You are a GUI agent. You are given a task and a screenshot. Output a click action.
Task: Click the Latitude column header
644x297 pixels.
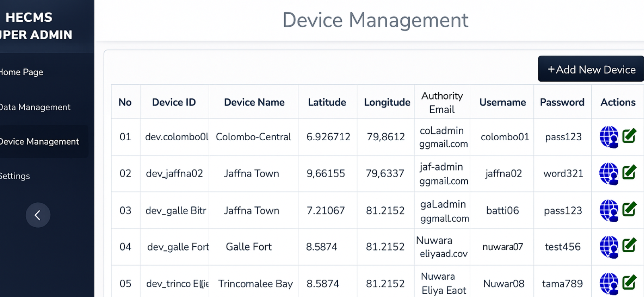(x=327, y=102)
